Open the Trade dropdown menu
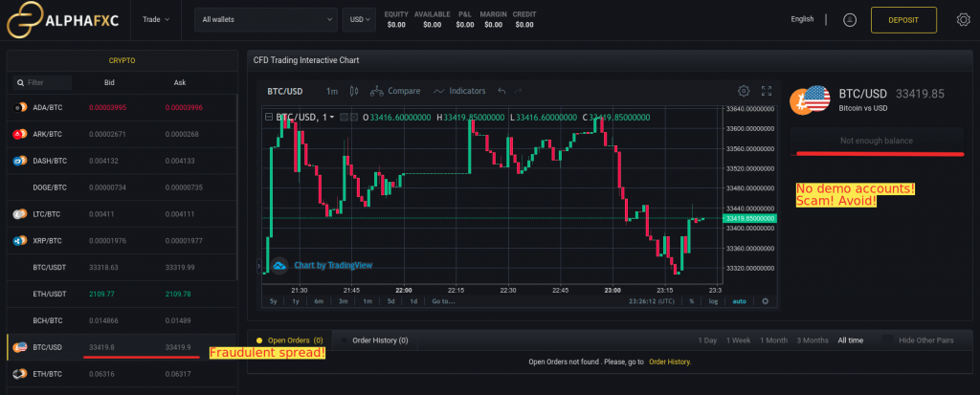980x395 pixels. point(156,19)
